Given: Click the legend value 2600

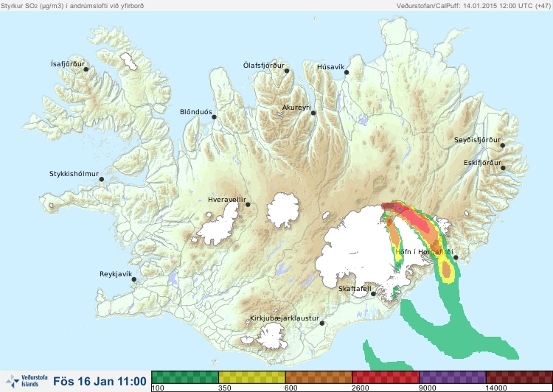Looking at the screenshot, I should [x=361, y=388].
